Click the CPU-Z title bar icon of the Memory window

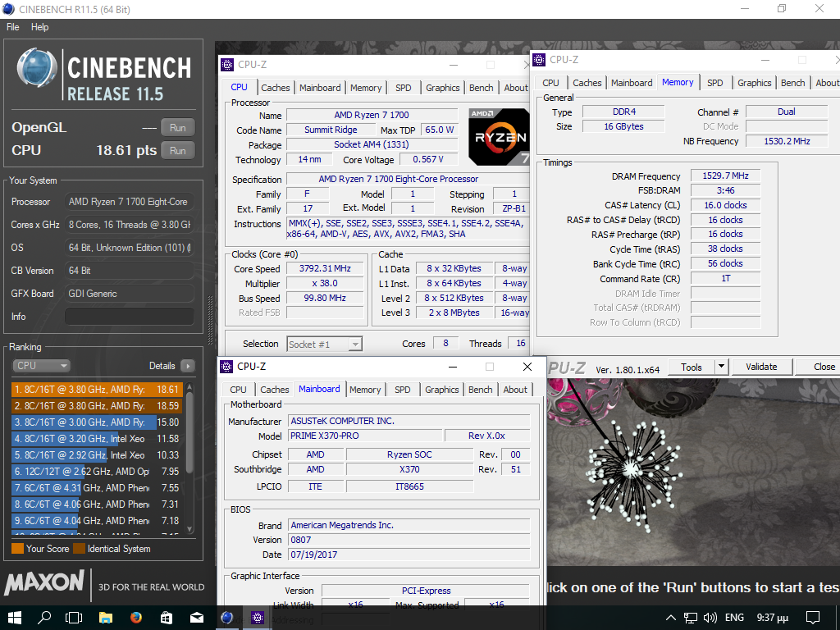[x=539, y=60]
